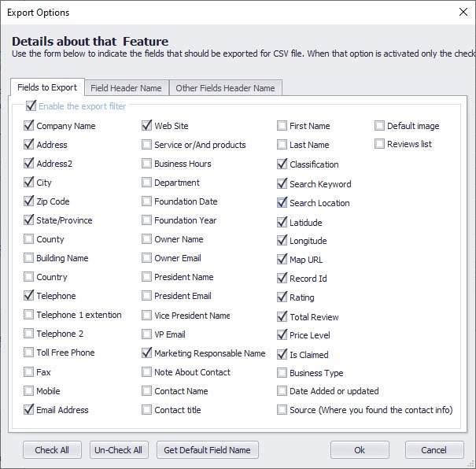Viewport: 476px width, 469px height.
Task: Enable the Default image checkbox
Action: [379, 125]
